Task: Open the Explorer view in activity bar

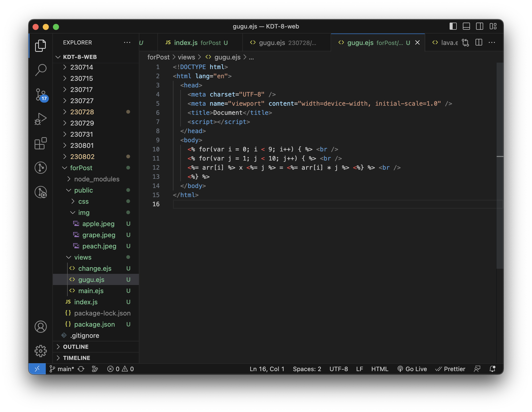Action: pyautogui.click(x=41, y=45)
